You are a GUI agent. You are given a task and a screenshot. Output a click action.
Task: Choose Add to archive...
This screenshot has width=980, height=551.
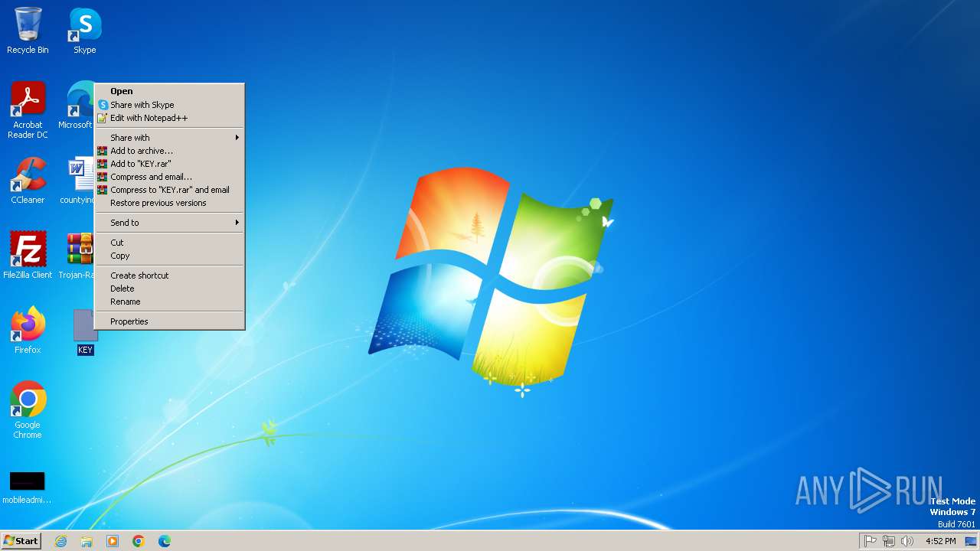click(x=169, y=151)
